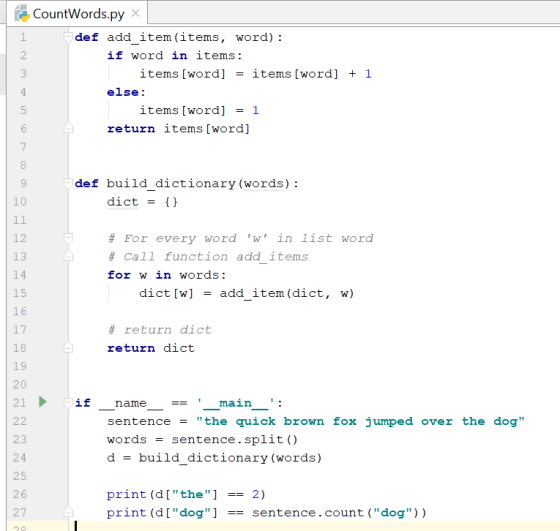
Task: Click line number 1 in the gutter
Action: point(23,37)
